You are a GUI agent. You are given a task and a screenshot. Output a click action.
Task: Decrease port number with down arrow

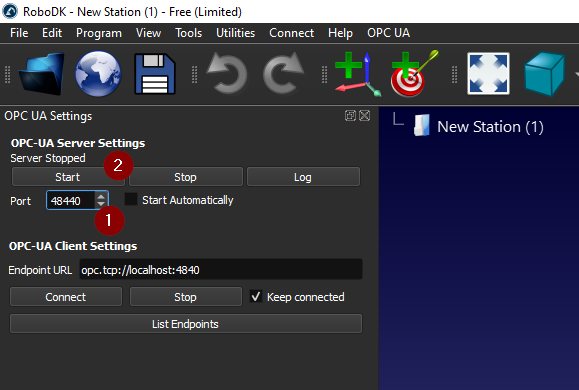[101, 204]
